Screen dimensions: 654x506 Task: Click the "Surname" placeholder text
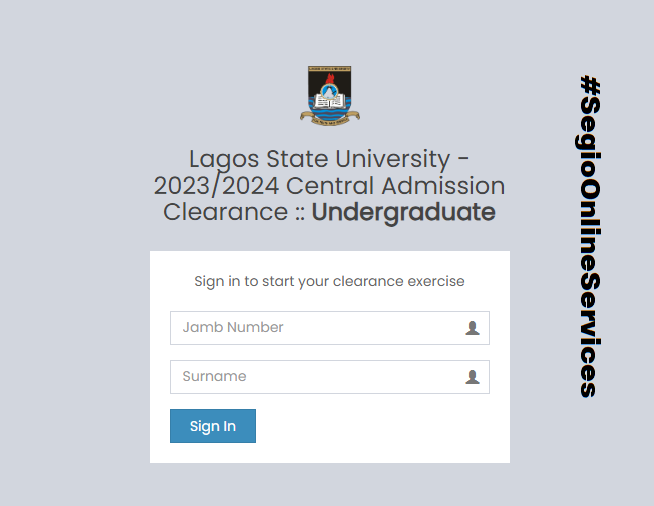[x=214, y=377]
